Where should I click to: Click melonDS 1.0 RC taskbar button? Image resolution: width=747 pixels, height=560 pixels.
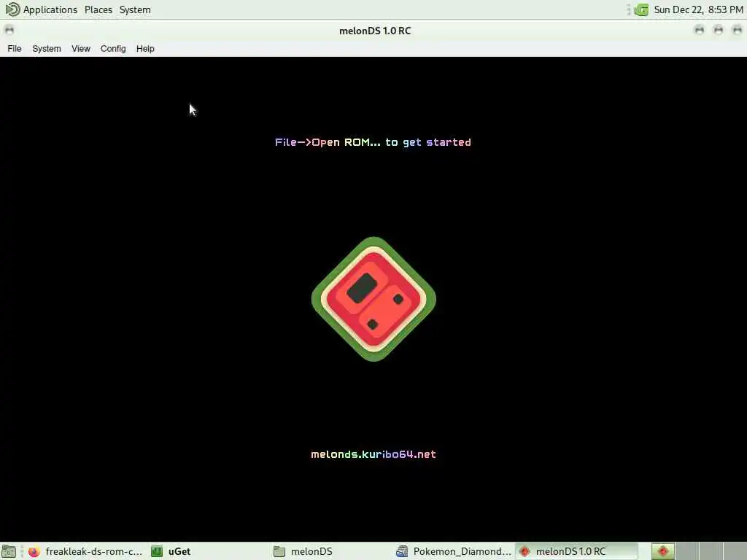(x=576, y=551)
